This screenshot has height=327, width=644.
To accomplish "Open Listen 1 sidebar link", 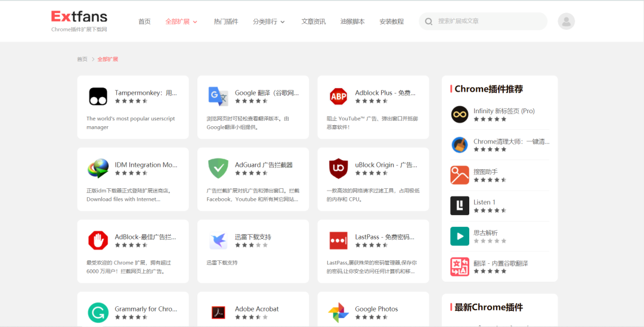I will click(x=484, y=202).
